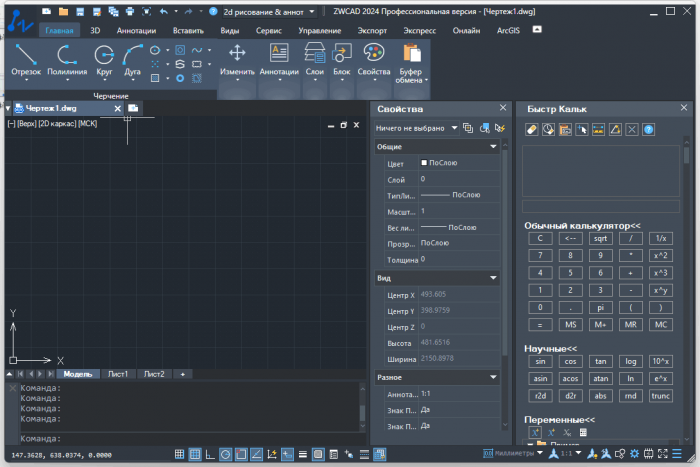Image resolution: width=700 pixels, height=467 pixels.
Task: Click the clear eraser icon in calculator panel
Action: pos(532,129)
